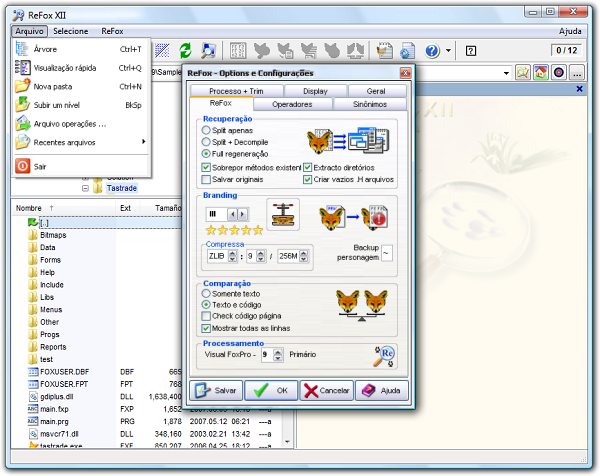
Task: Select the Somente texto radio button
Action: click(x=206, y=293)
